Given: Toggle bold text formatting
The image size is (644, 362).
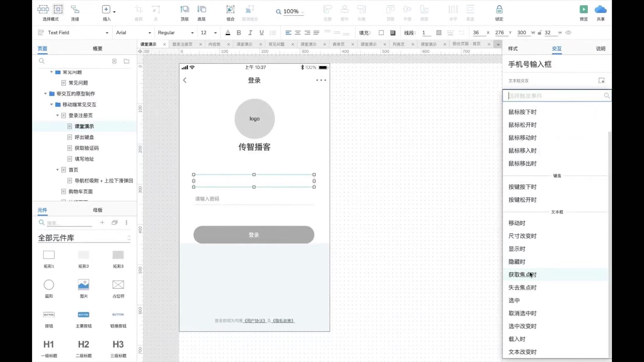Looking at the screenshot, I should coord(239,33).
